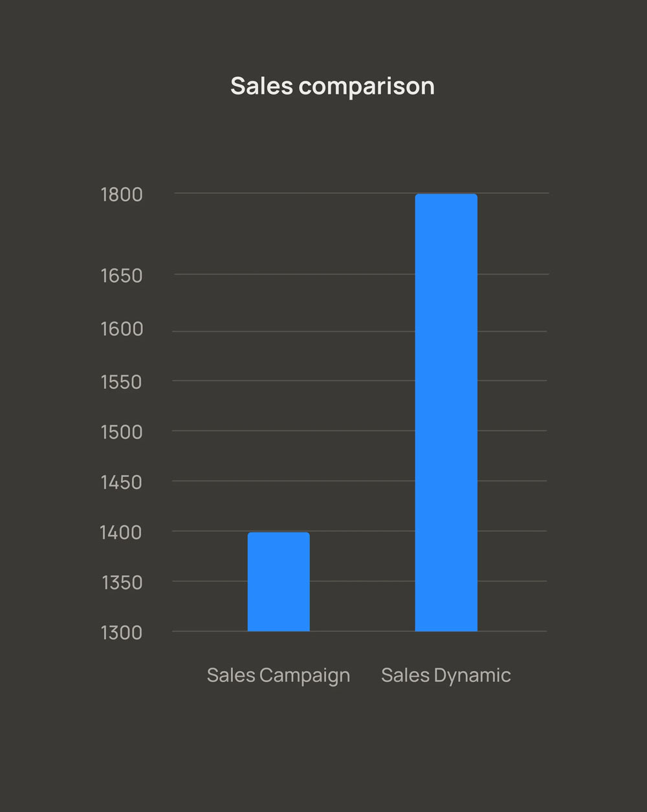Click the word comparison in the title
647x812 pixels.
click(x=367, y=87)
